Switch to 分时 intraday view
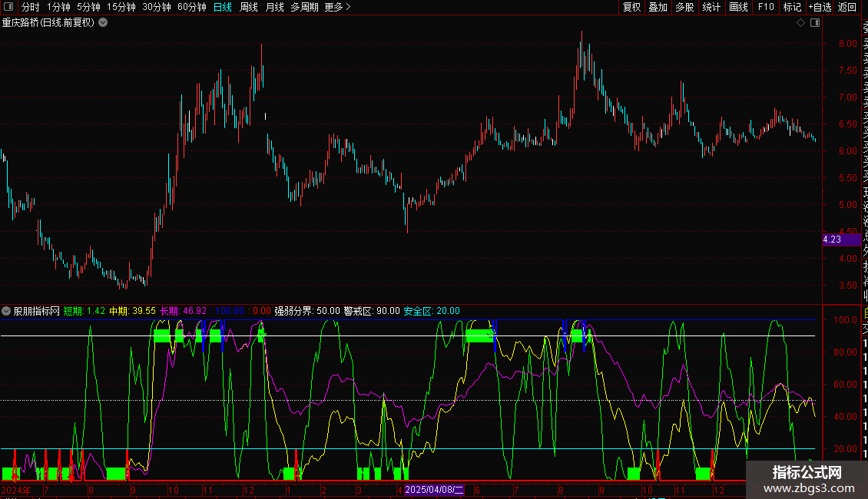This screenshot has width=868, height=499. (x=31, y=7)
